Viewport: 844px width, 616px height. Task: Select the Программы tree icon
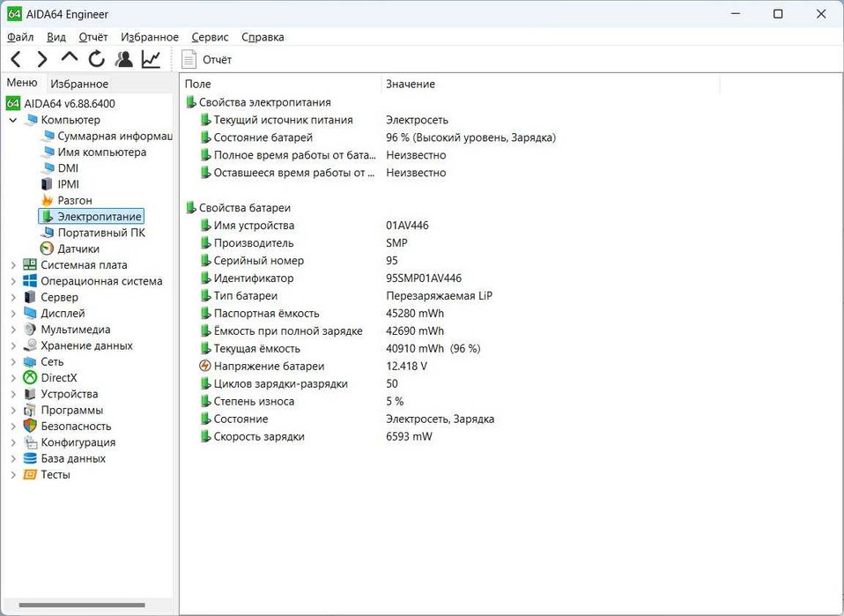click(30, 411)
